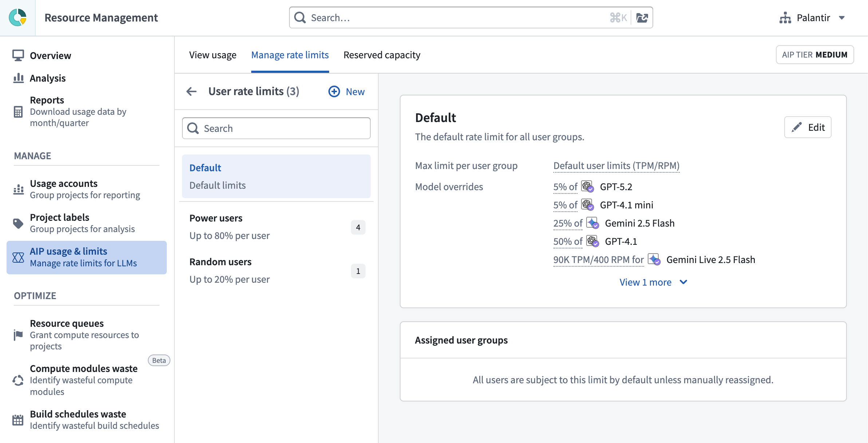Viewport: 868px width, 443px height.
Task: Click the Resource queues flag icon
Action: [18, 335]
